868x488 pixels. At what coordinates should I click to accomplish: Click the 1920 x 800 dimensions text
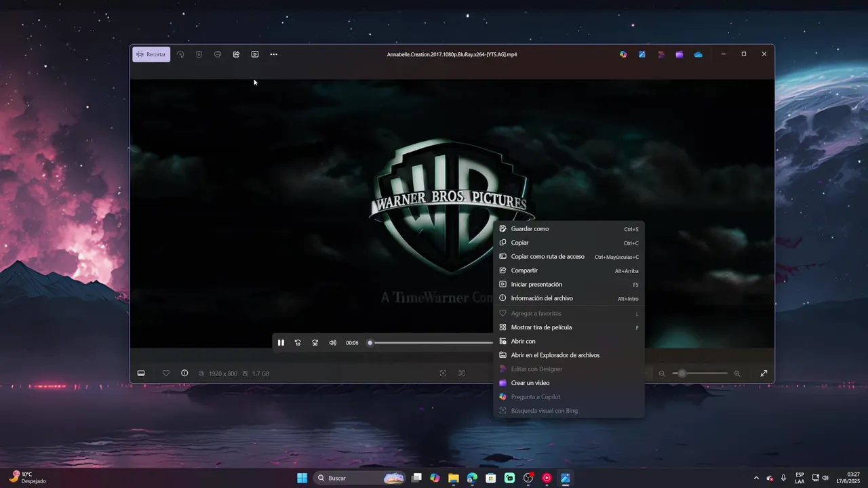(x=223, y=373)
